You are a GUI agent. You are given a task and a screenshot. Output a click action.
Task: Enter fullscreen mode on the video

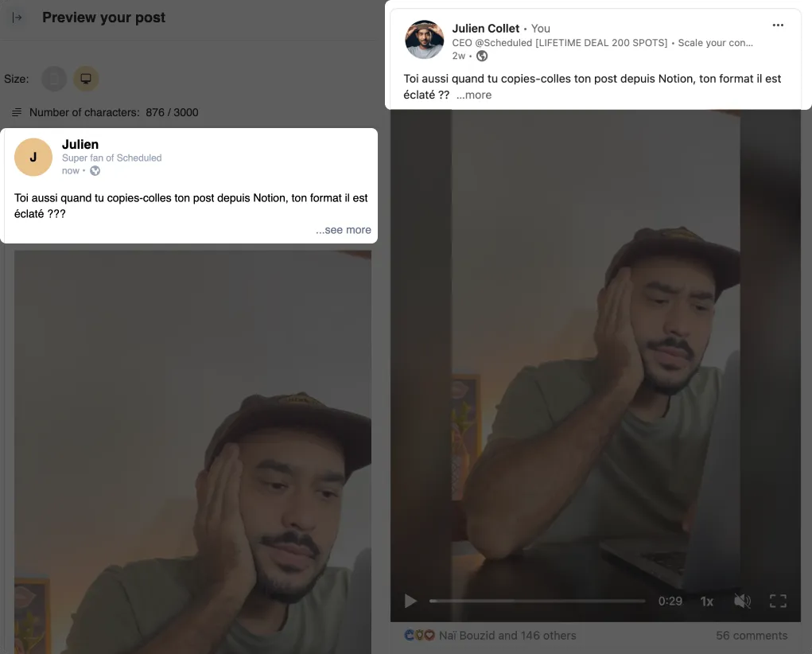coord(778,601)
